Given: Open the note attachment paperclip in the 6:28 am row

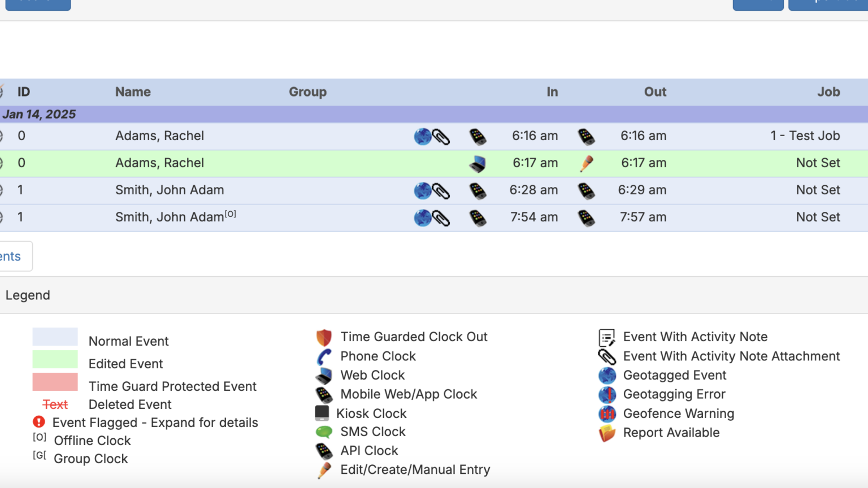Looking at the screenshot, I should point(441,191).
